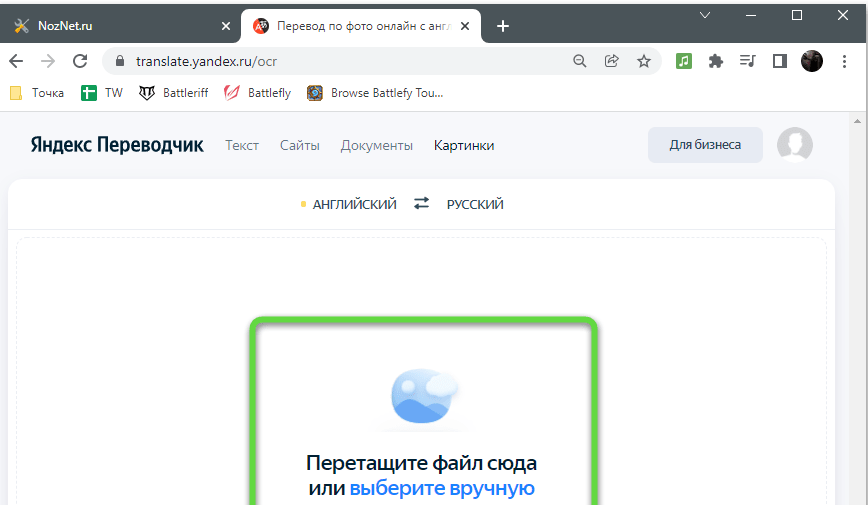This screenshot has height=505, width=868.
Task: Toggle the browser side panel icon
Action: (x=780, y=61)
